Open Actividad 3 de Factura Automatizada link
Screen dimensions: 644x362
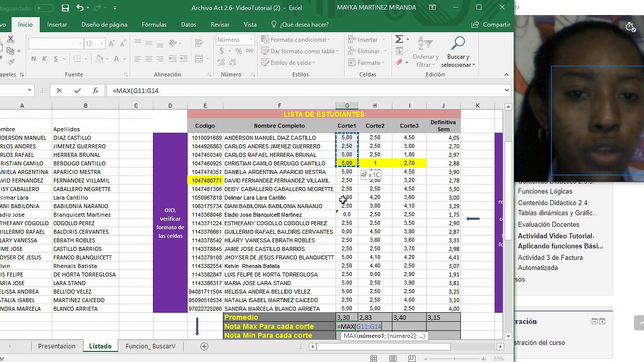pyautogui.click(x=550, y=262)
